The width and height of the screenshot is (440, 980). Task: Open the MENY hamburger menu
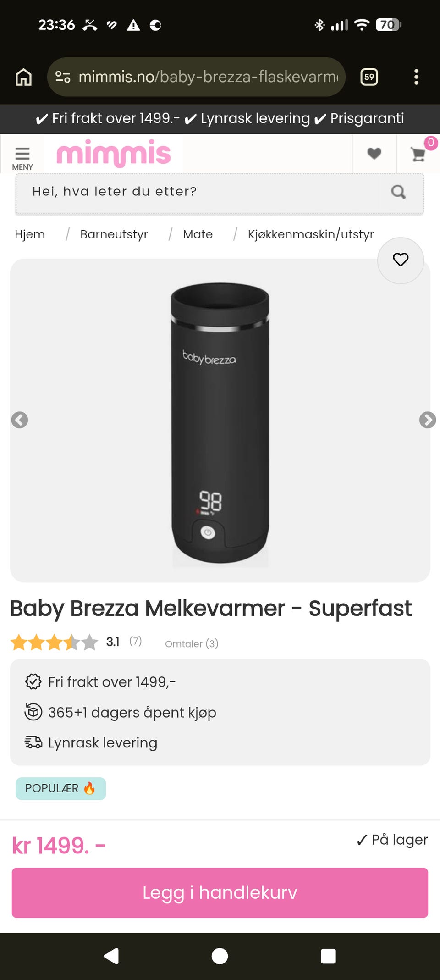(x=22, y=158)
